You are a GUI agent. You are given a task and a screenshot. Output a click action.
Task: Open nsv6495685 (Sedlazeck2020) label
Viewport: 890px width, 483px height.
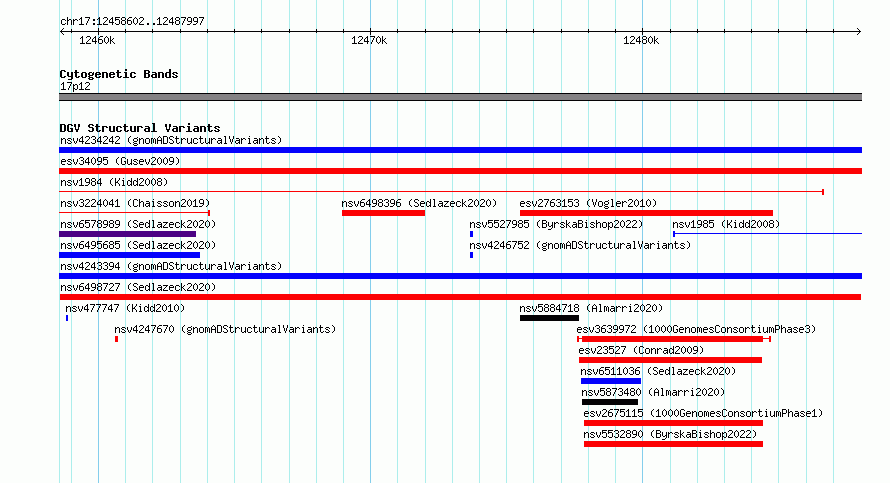point(138,245)
